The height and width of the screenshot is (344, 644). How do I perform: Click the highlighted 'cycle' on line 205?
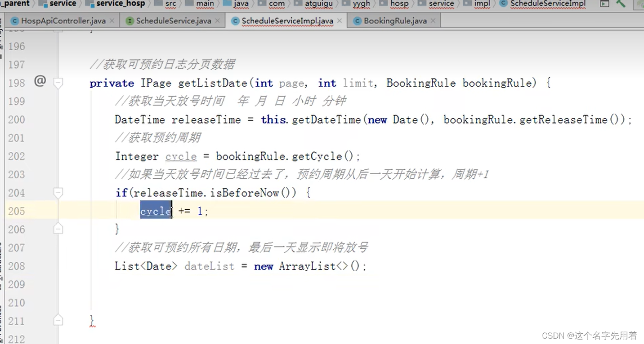(156, 211)
